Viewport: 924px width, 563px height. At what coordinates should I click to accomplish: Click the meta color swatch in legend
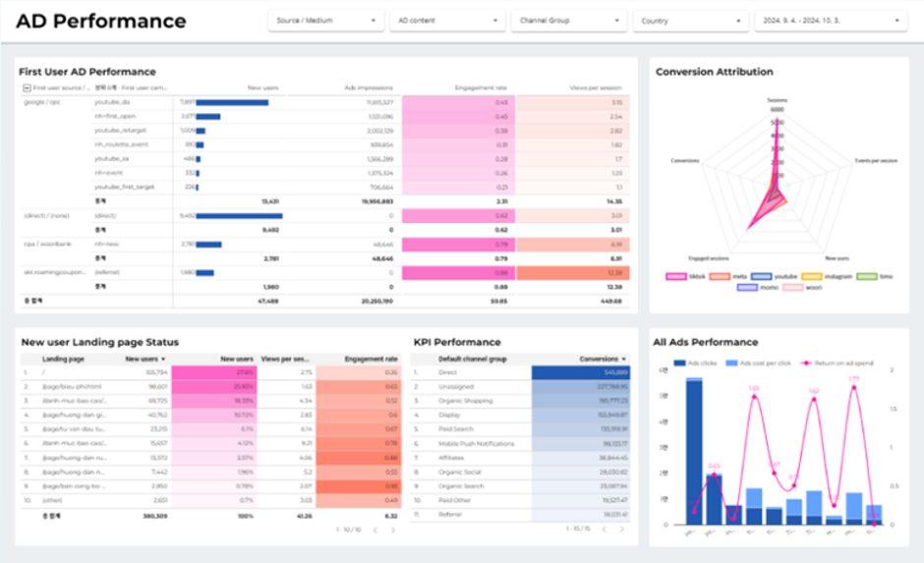[x=720, y=276]
